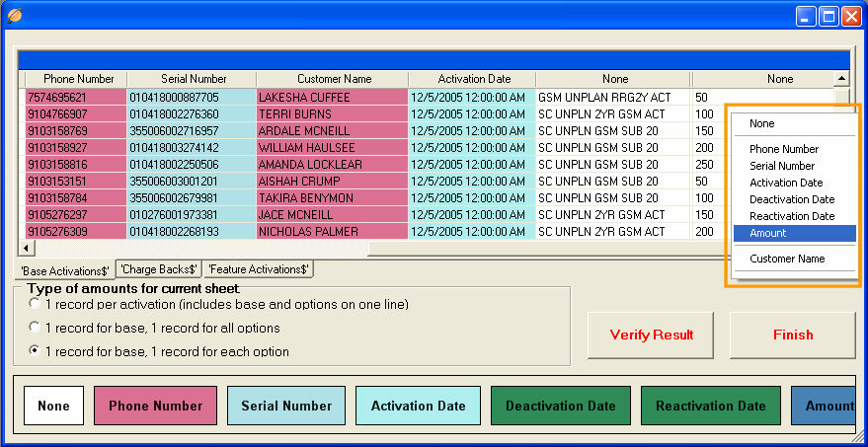Choose Phone Number in the context menu
This screenshot has height=447, width=868.
pos(794,149)
